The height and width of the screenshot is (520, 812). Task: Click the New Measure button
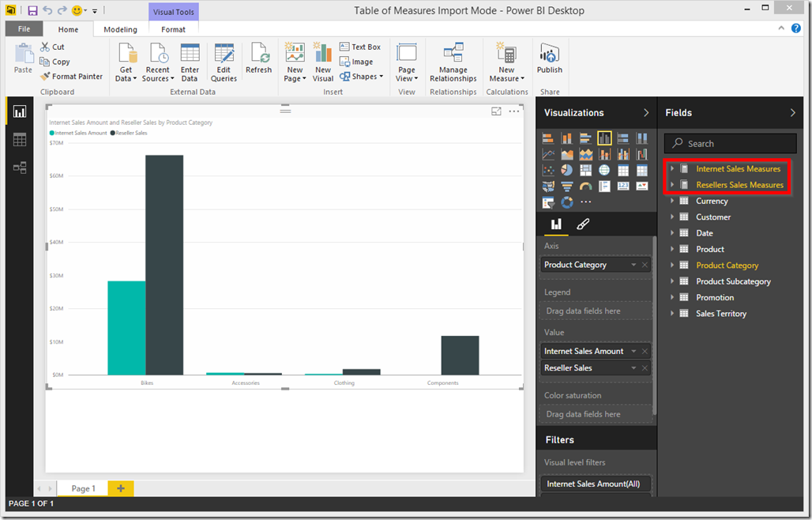(x=506, y=62)
